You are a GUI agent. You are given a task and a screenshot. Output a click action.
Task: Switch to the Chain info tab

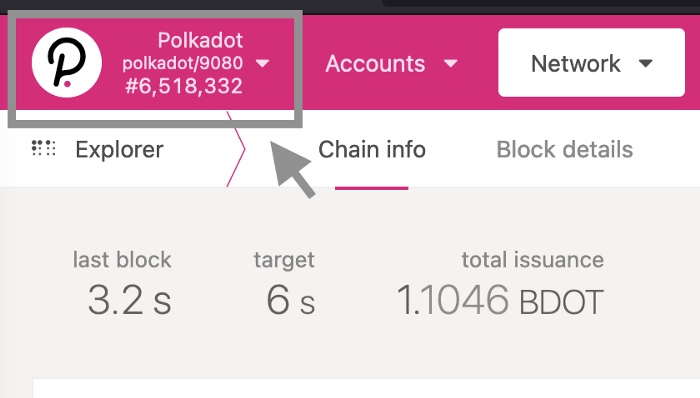point(371,149)
